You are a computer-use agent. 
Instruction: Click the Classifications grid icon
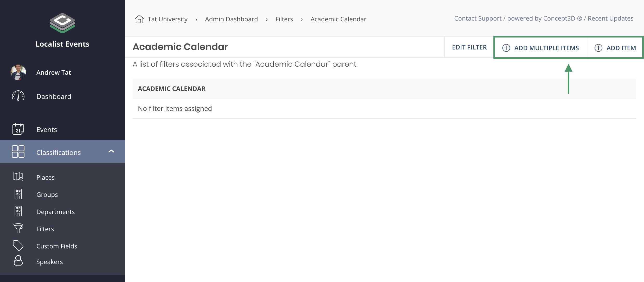point(18,152)
